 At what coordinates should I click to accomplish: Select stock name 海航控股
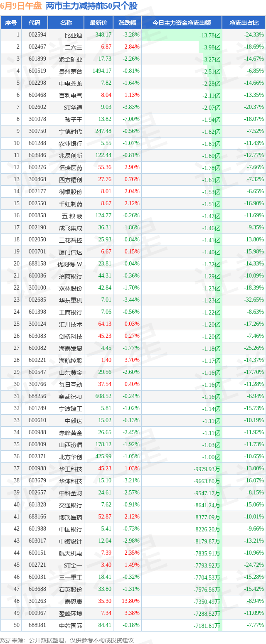[71, 360]
